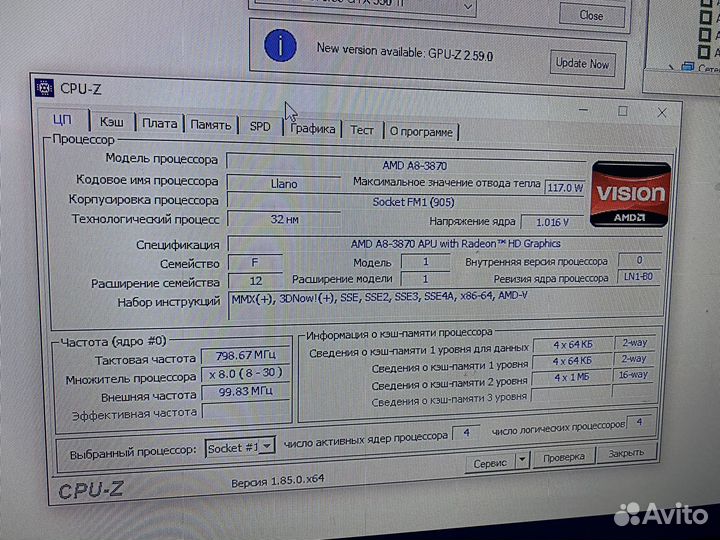Click the Сервис button

[490, 464]
